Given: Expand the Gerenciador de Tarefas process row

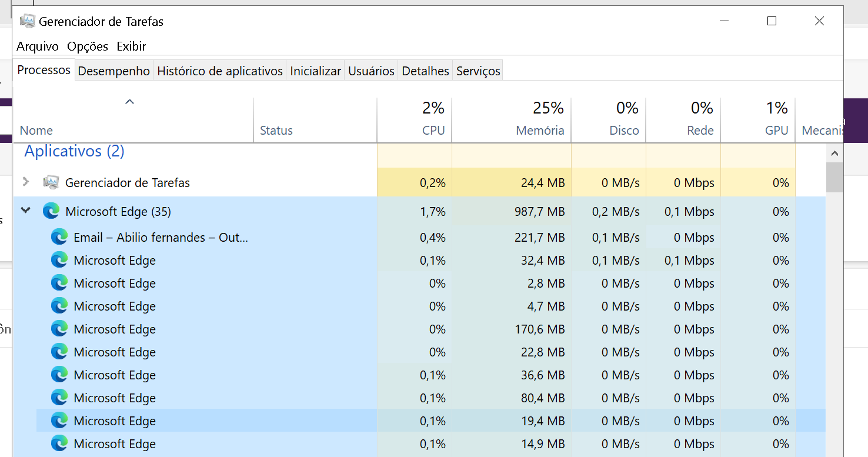Looking at the screenshot, I should tap(25, 182).
